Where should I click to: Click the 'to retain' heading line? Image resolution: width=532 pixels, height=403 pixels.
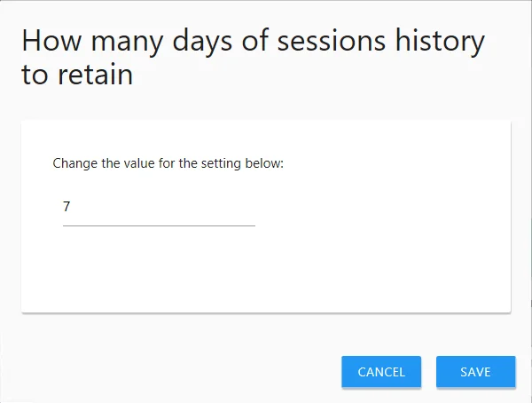[x=77, y=75]
